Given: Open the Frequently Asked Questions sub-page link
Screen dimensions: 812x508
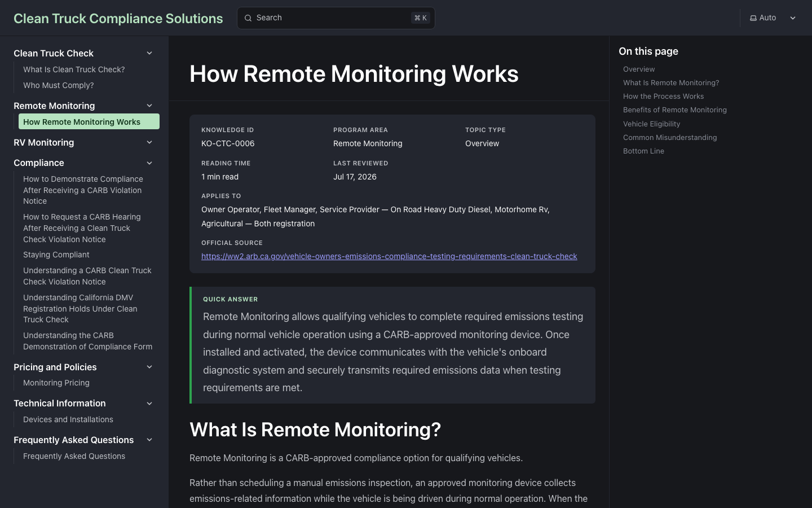Looking at the screenshot, I should pyautogui.click(x=74, y=456).
